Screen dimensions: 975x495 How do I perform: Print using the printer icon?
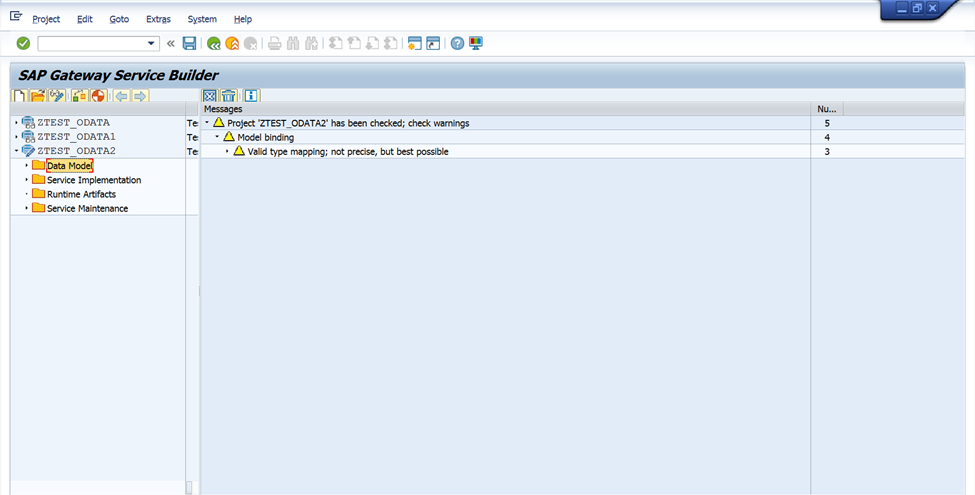click(275, 43)
